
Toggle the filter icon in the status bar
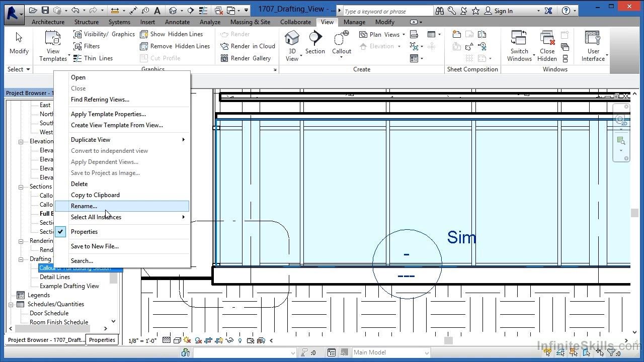(x=611, y=352)
